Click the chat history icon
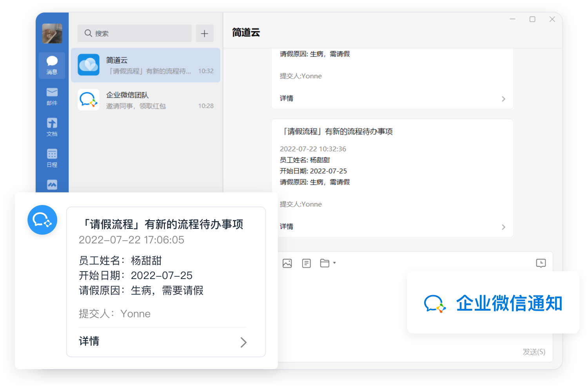This screenshot has width=588, height=388. pos(541,263)
